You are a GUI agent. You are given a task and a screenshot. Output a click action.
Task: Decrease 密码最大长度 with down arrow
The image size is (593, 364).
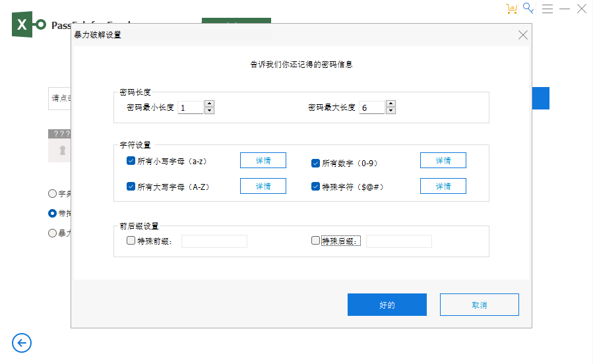coord(390,111)
